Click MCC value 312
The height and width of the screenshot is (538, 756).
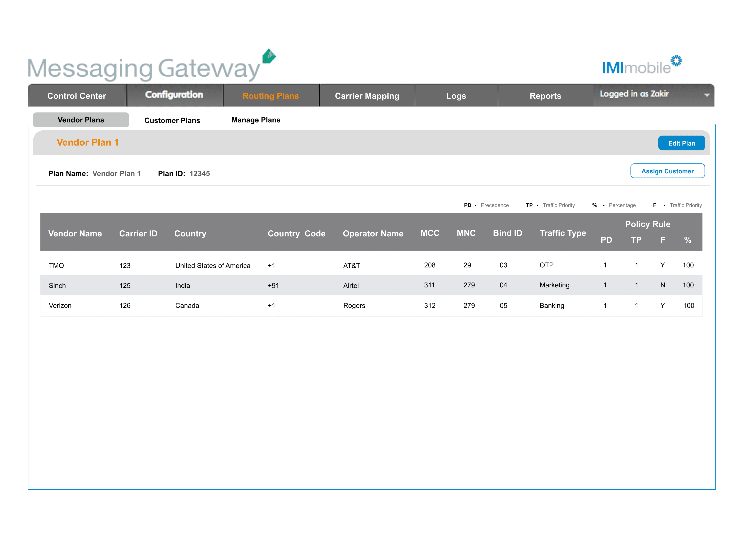click(x=430, y=305)
